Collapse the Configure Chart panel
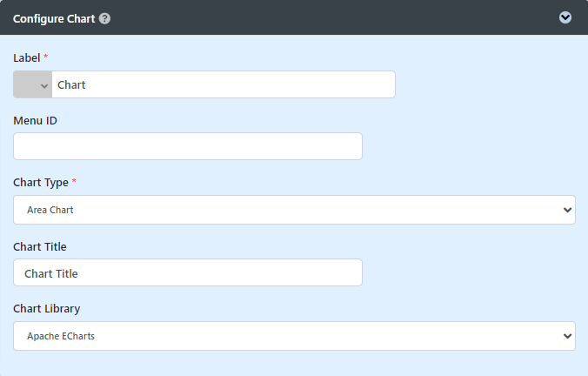 [565, 17]
